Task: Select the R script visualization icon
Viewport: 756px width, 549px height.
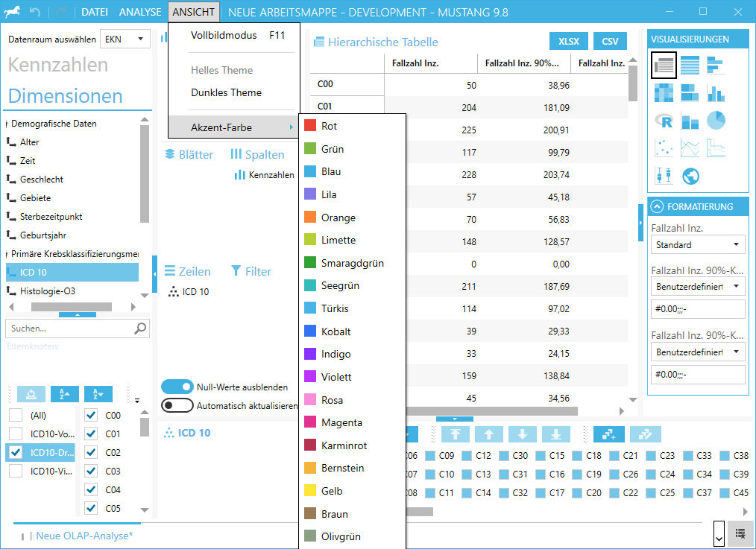Action: [664, 121]
